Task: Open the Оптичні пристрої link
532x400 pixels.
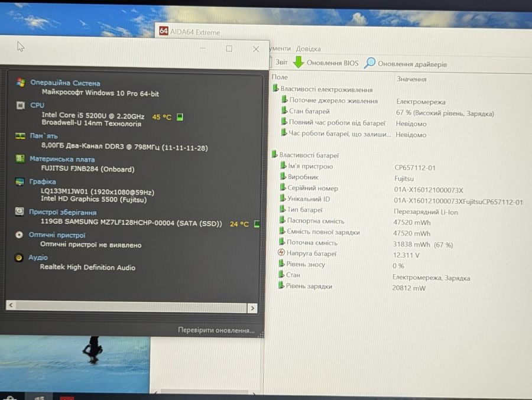Action: click(x=57, y=235)
